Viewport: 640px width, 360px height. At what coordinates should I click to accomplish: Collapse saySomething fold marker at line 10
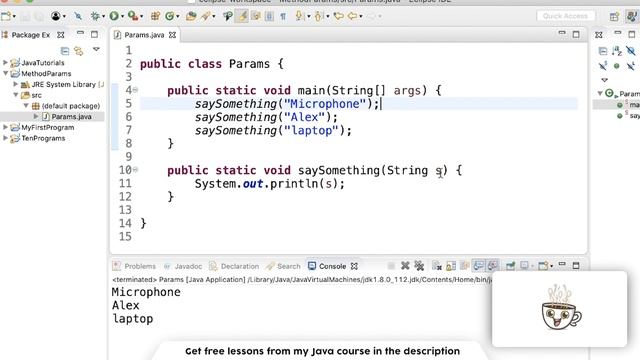[135, 170]
